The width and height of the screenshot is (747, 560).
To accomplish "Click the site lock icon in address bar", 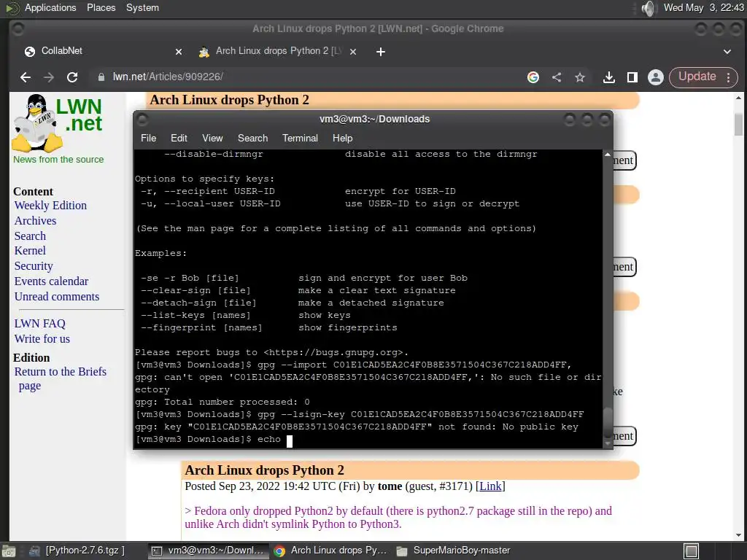I will pos(101,77).
